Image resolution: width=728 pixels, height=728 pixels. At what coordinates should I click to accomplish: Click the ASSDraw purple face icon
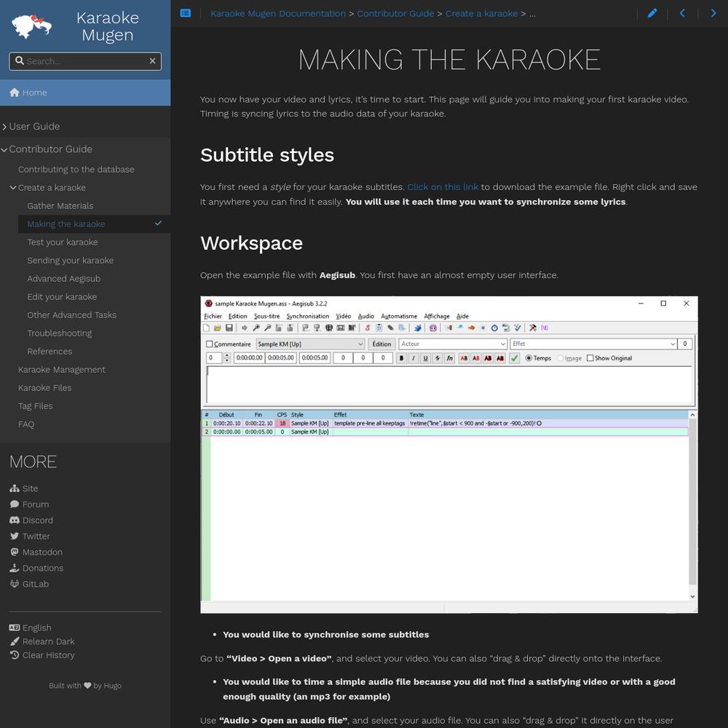click(433, 328)
